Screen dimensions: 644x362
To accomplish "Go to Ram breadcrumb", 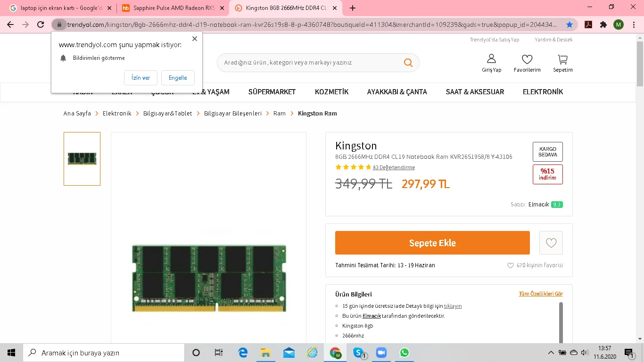I will click(x=280, y=114).
